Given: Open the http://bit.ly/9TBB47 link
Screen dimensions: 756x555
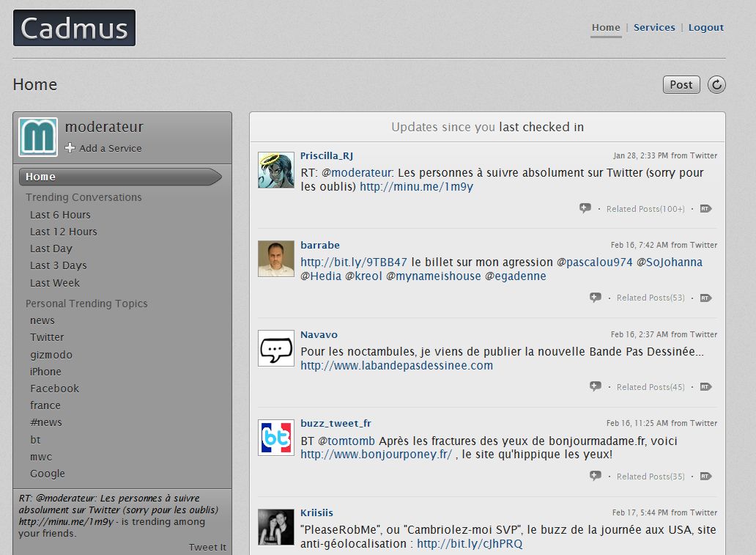Looking at the screenshot, I should point(354,262).
